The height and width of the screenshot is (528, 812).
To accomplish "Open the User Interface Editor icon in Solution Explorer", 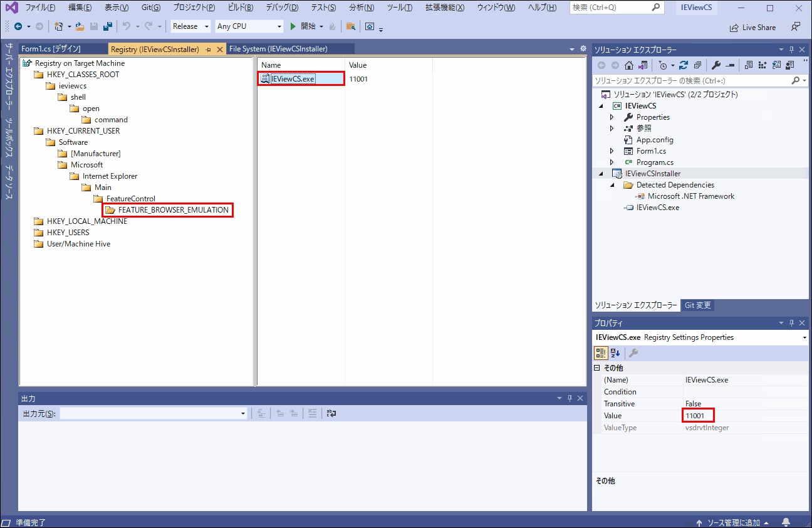I will 789,65.
